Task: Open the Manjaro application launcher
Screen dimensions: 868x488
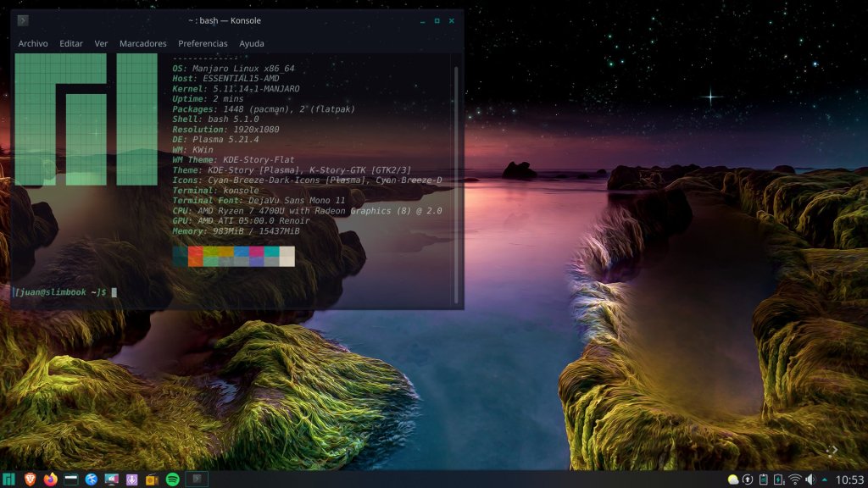Action: 9,480
